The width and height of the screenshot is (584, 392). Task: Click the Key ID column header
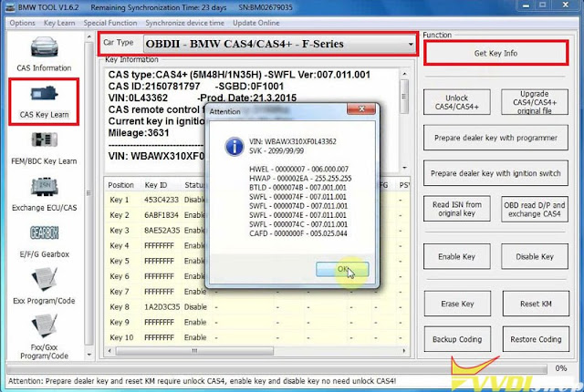(156, 185)
